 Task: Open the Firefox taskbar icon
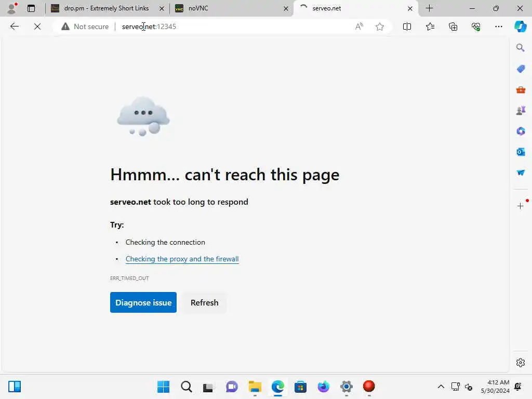coord(323,387)
